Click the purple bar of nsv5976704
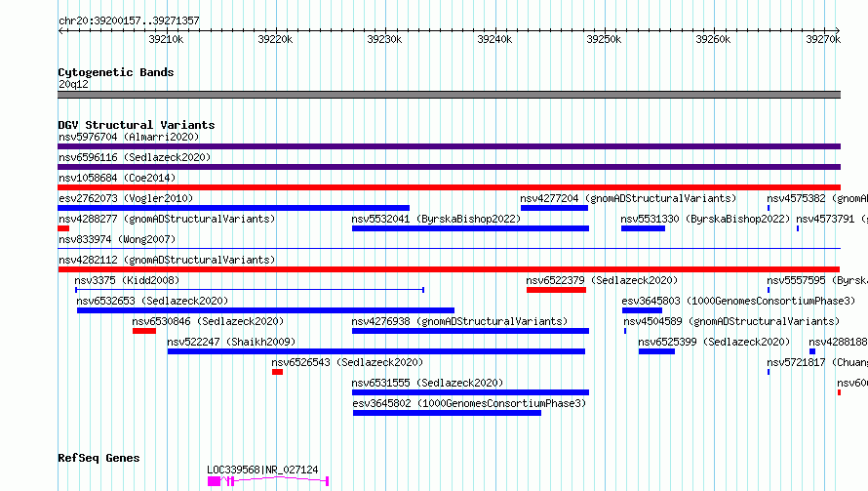The height and width of the screenshot is (491, 868). (x=449, y=146)
